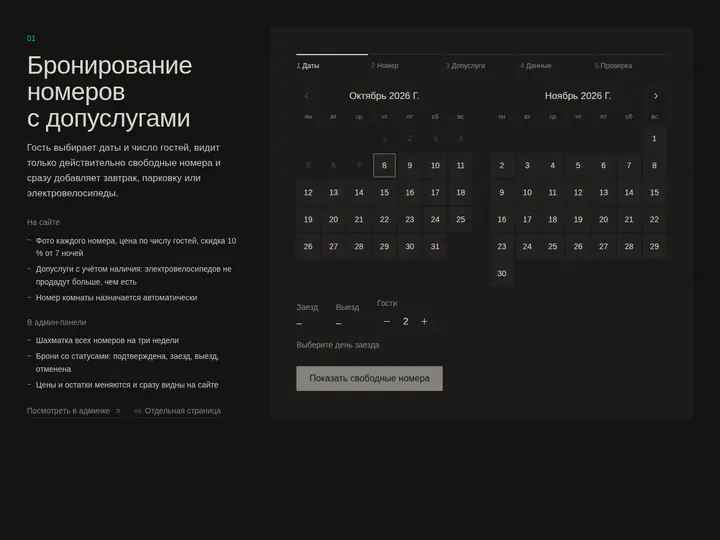The width and height of the screenshot is (720, 540).
Task: Click the 'Ноябрь 2026 Г.' month heading
Action: (x=578, y=96)
